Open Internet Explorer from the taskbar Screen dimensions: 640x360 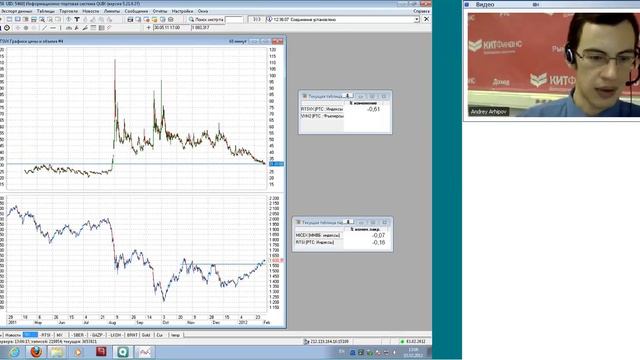(15, 352)
